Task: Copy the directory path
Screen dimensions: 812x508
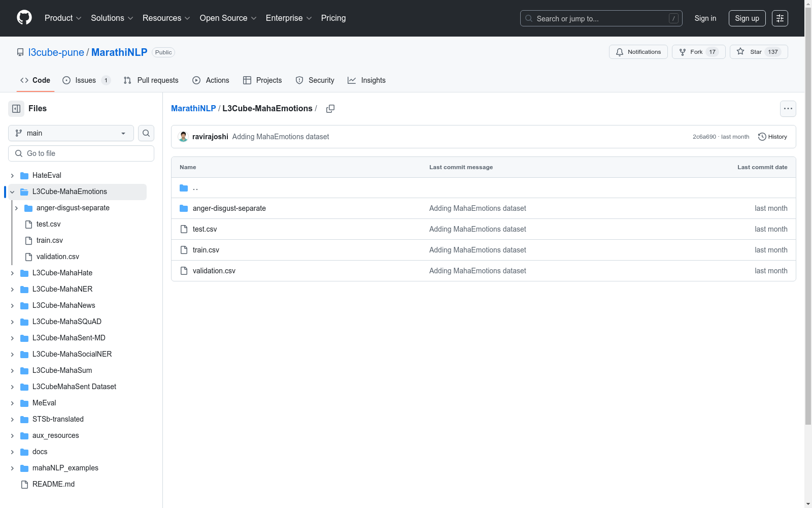Action: (x=330, y=109)
